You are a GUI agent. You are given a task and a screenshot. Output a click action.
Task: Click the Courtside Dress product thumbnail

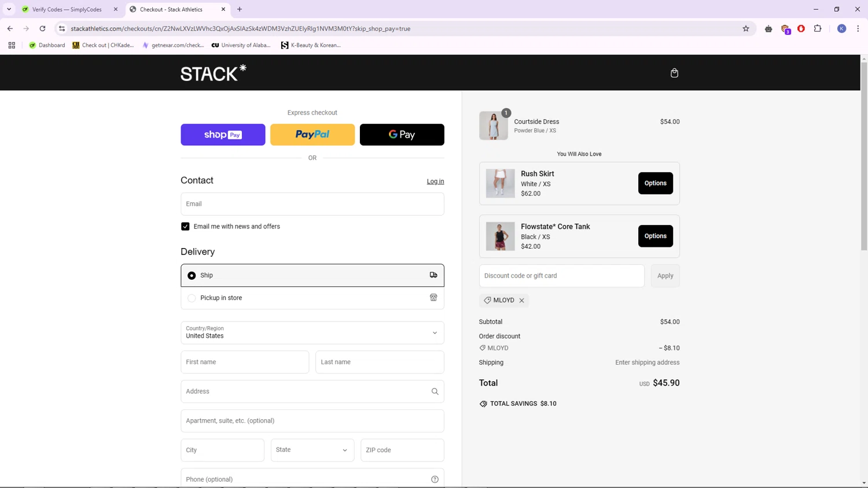click(494, 125)
